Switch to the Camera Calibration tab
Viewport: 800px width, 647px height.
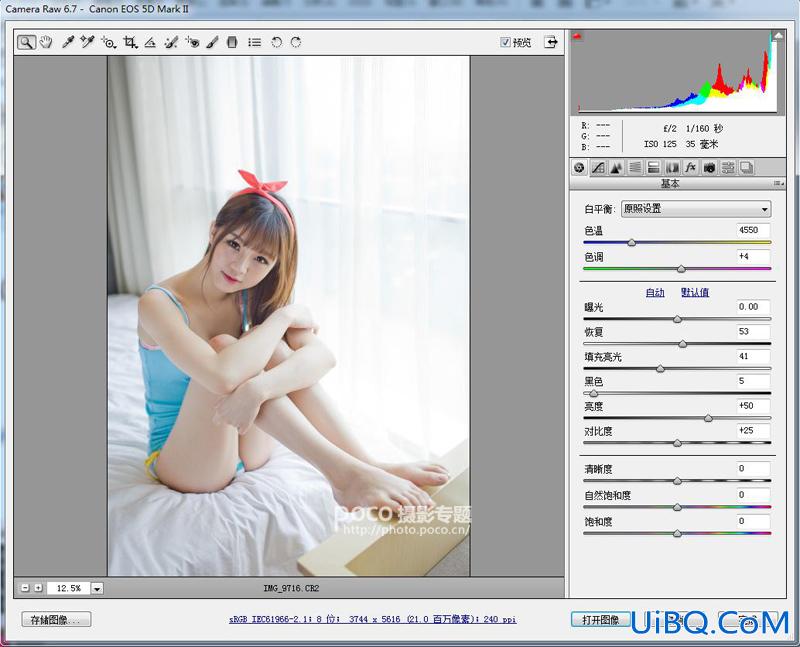point(709,167)
